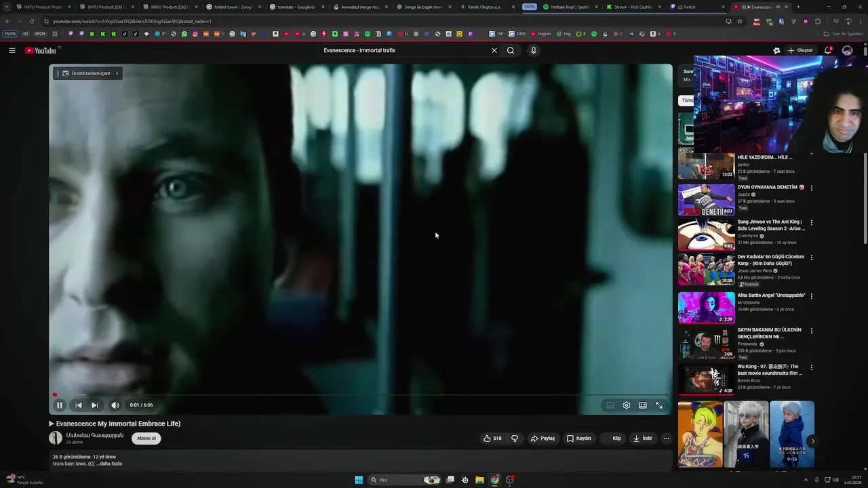The image size is (868, 488).
Task: Click the video progress bar
Action: point(361,394)
